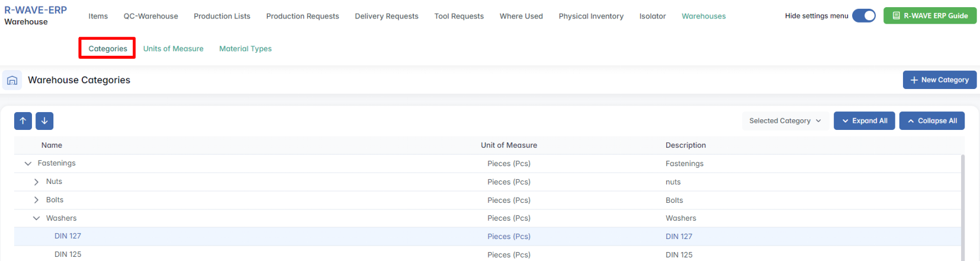This screenshot has height=261, width=980.
Task: Click the move up arrow icon
Action: click(23, 121)
